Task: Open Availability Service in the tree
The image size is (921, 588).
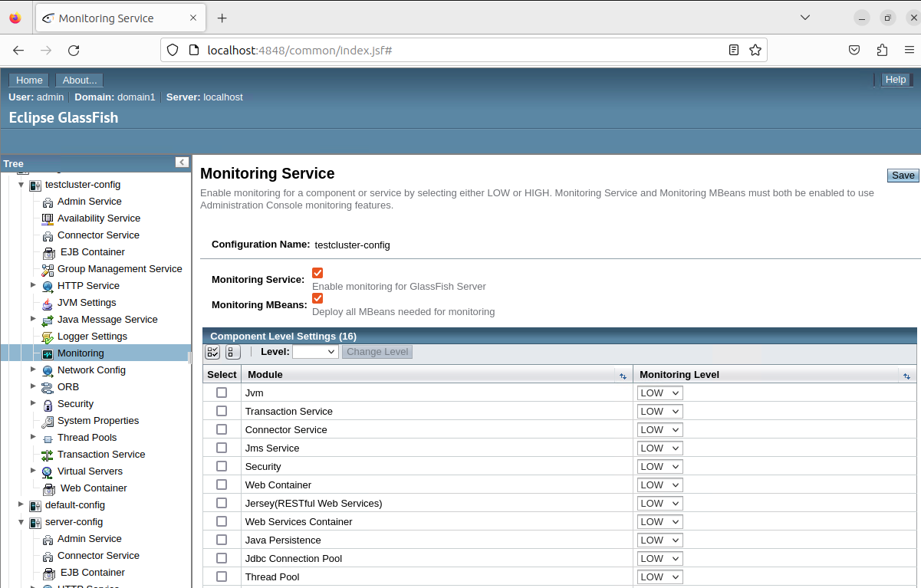Action: 99,218
